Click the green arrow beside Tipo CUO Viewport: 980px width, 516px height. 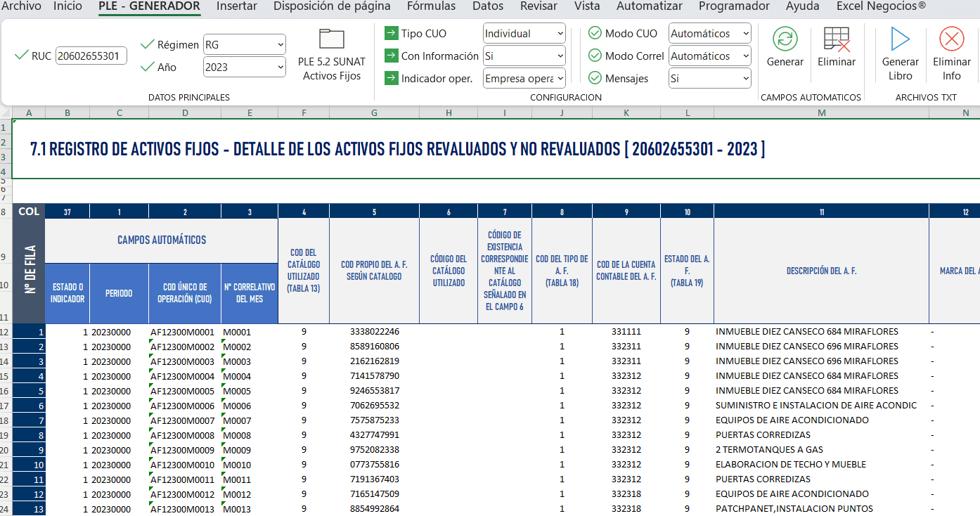[x=391, y=34]
